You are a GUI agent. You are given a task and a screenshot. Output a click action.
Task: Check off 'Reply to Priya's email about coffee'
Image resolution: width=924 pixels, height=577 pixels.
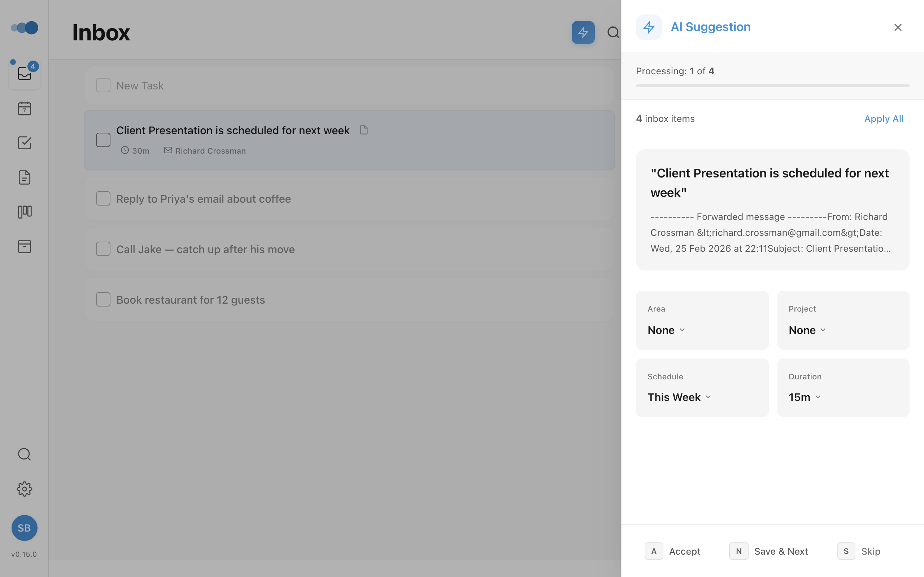[x=103, y=198]
